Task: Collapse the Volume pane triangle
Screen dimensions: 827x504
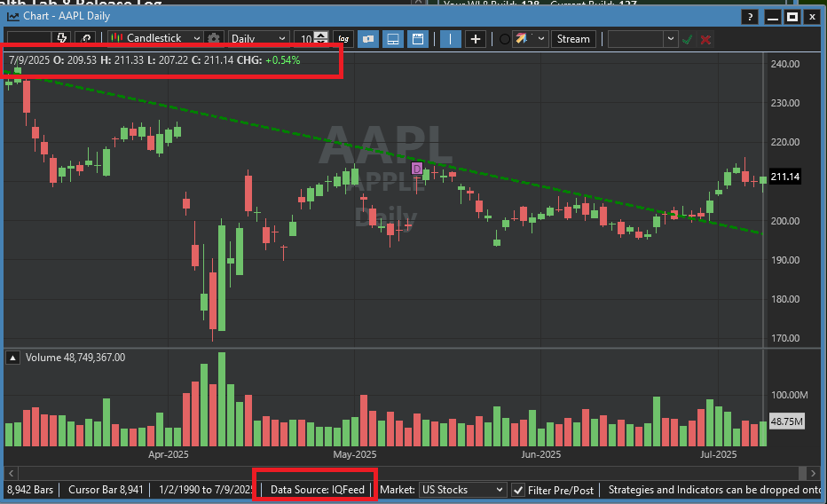Action: click(12, 358)
